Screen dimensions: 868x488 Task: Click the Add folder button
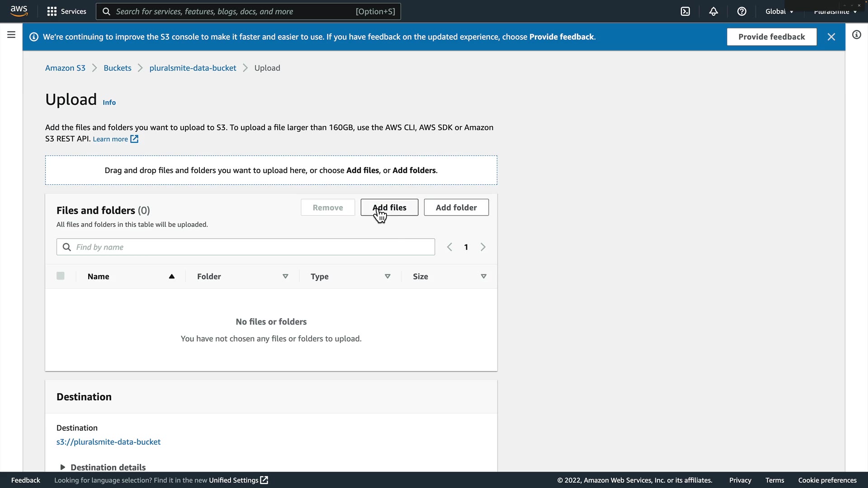pos(456,207)
